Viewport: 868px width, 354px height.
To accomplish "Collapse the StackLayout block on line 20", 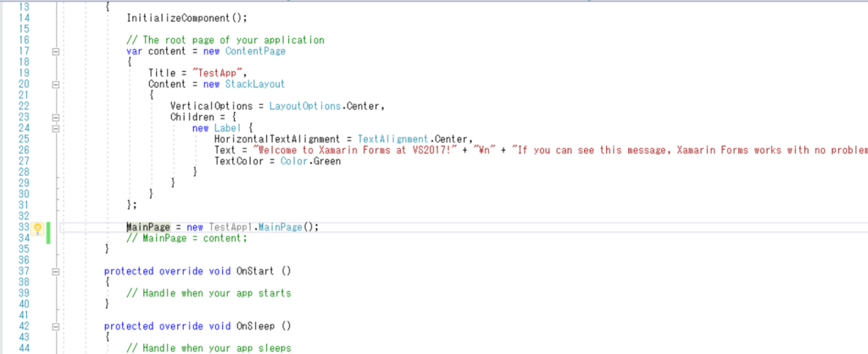I will click(55, 85).
